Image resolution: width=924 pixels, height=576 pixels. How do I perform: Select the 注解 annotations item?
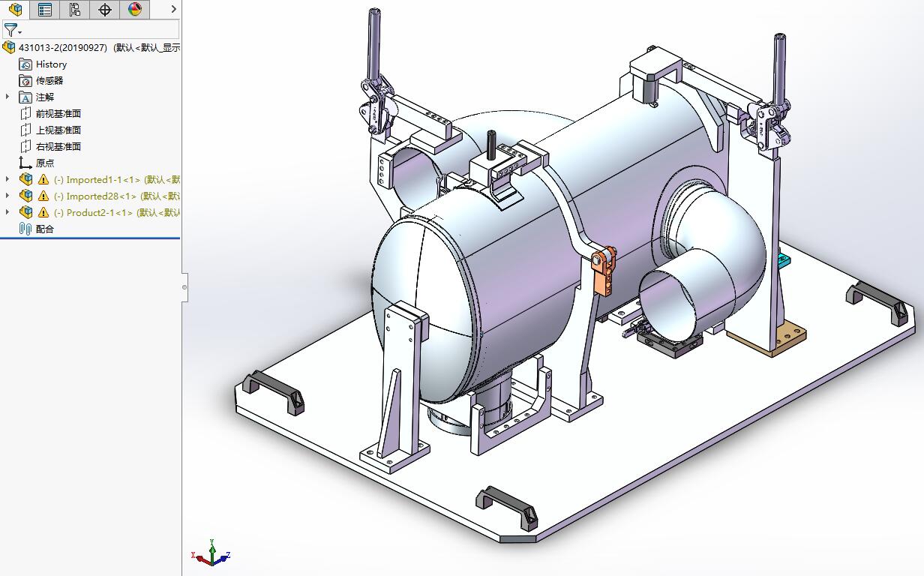(x=45, y=97)
